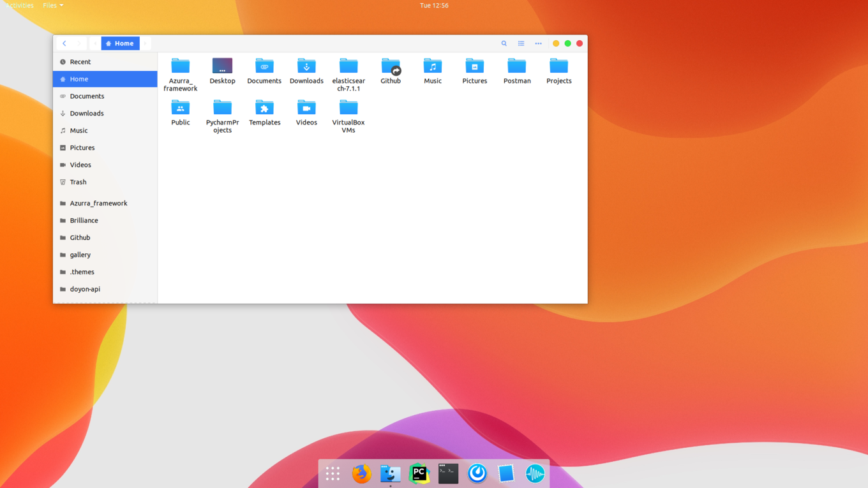The image size is (868, 488).
Task: Open Azurra_framework bookmark in sidebar
Action: click(x=105, y=203)
